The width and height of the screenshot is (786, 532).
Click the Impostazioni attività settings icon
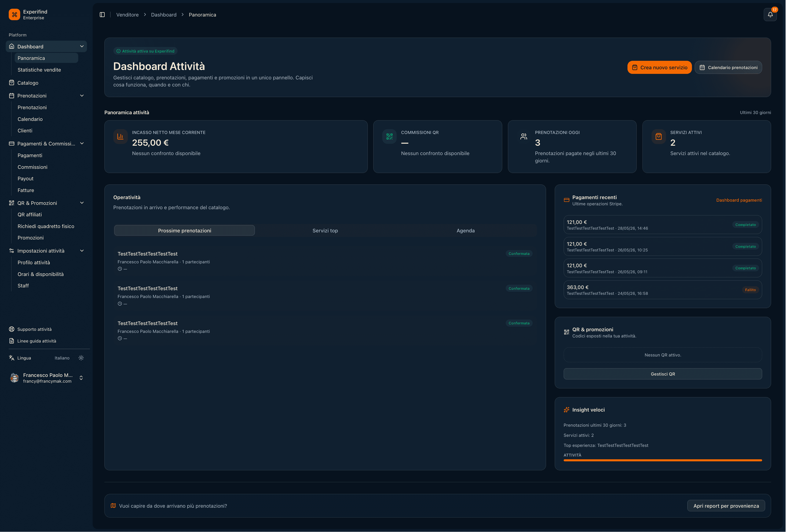[11, 251]
